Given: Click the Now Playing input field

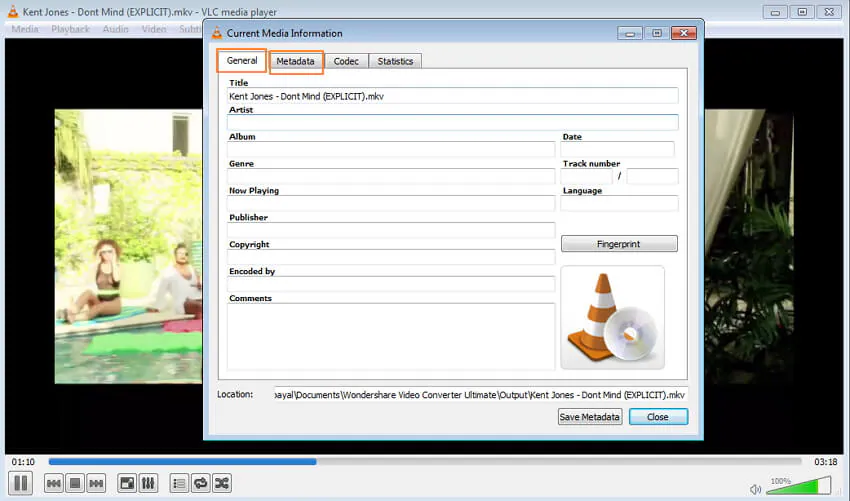Looking at the screenshot, I should (391, 203).
